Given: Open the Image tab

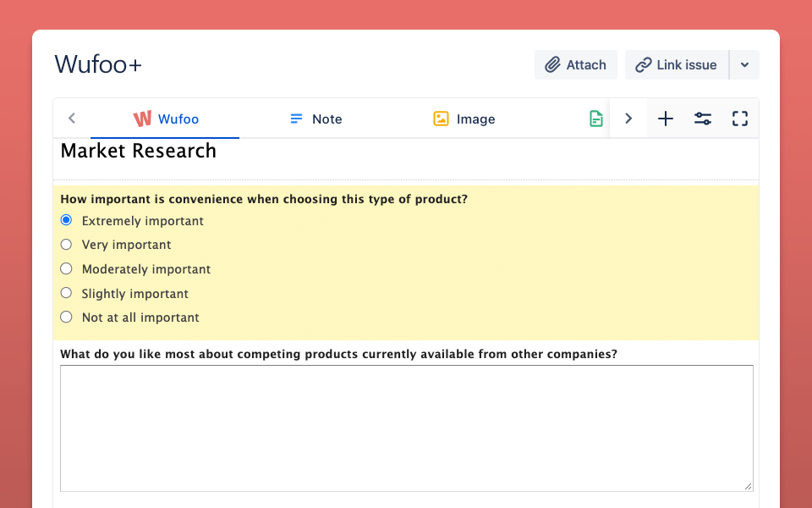Looking at the screenshot, I should click(x=464, y=119).
